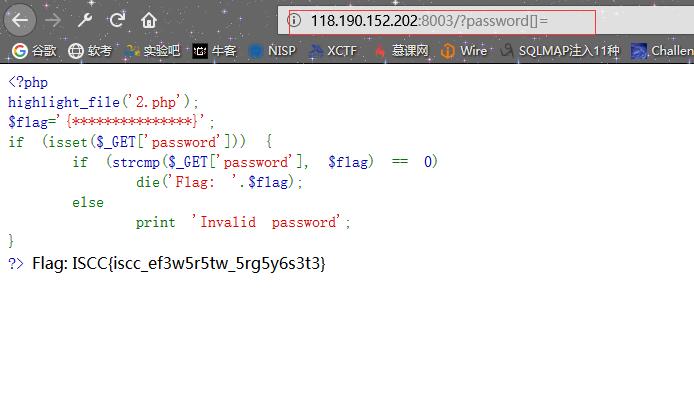Click the $flag= assignment line
The image size is (694, 403).
111,122
